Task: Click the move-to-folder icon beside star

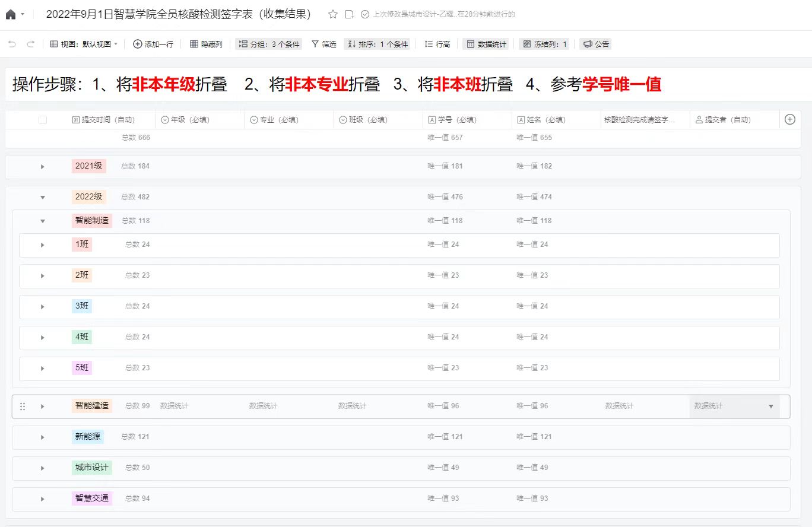Action: [x=350, y=14]
